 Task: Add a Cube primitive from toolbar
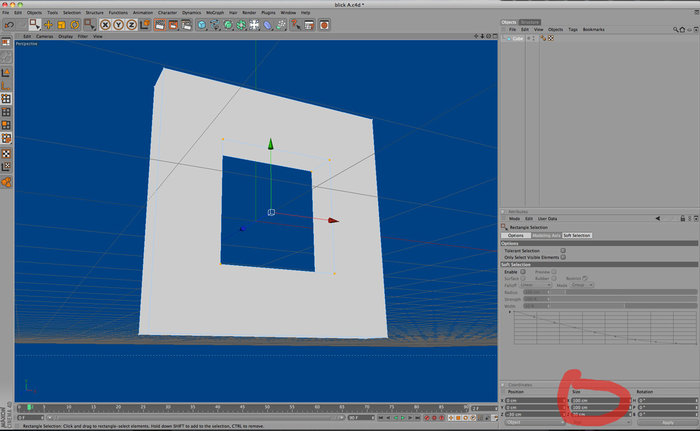(202, 25)
